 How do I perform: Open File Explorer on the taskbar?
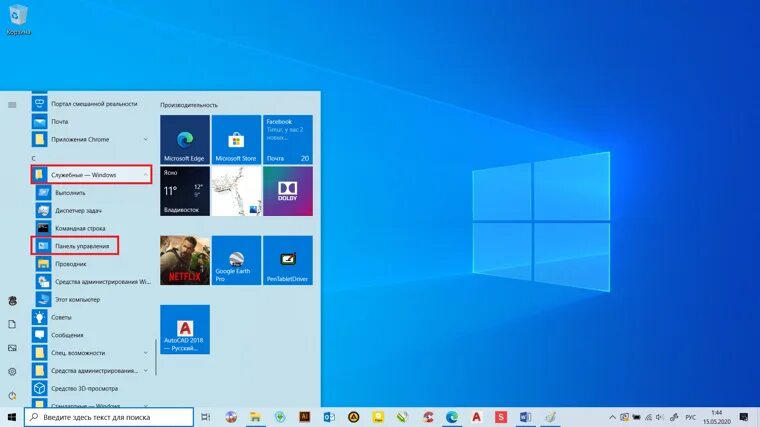coord(255,417)
